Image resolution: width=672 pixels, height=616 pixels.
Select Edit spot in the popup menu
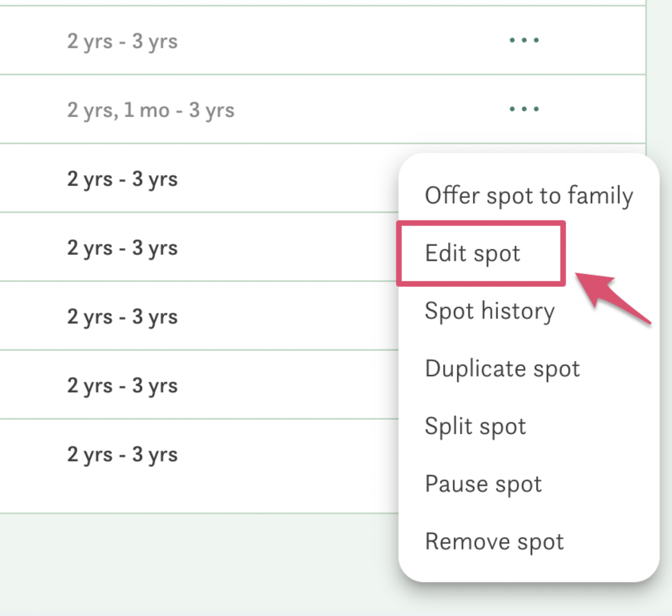473,253
